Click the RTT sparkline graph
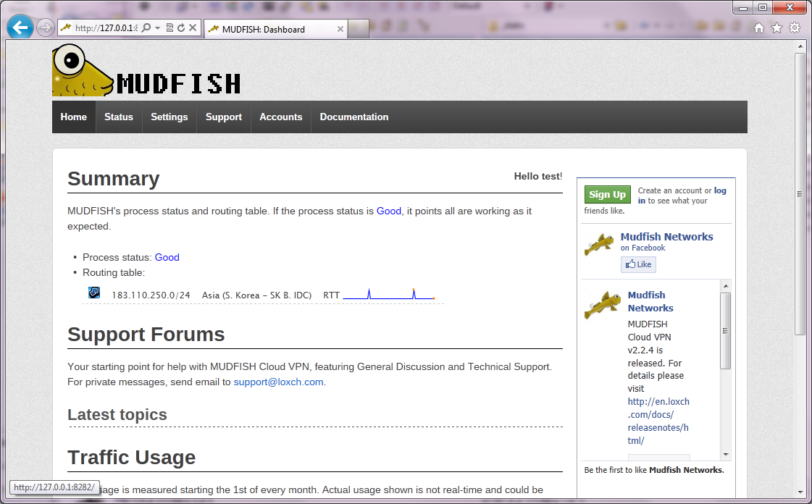The image size is (812, 504). coord(389,295)
